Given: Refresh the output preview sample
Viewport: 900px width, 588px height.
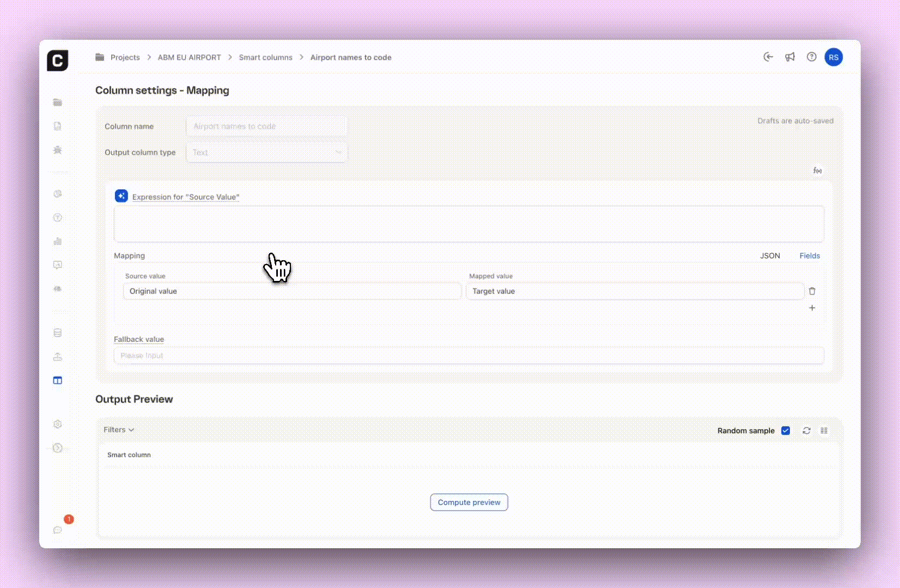Looking at the screenshot, I should (806, 431).
